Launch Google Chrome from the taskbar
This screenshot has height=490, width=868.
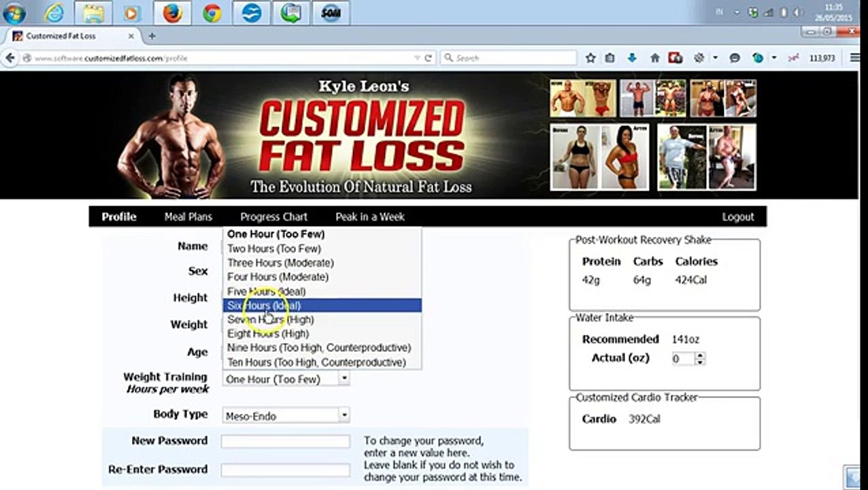coord(212,13)
